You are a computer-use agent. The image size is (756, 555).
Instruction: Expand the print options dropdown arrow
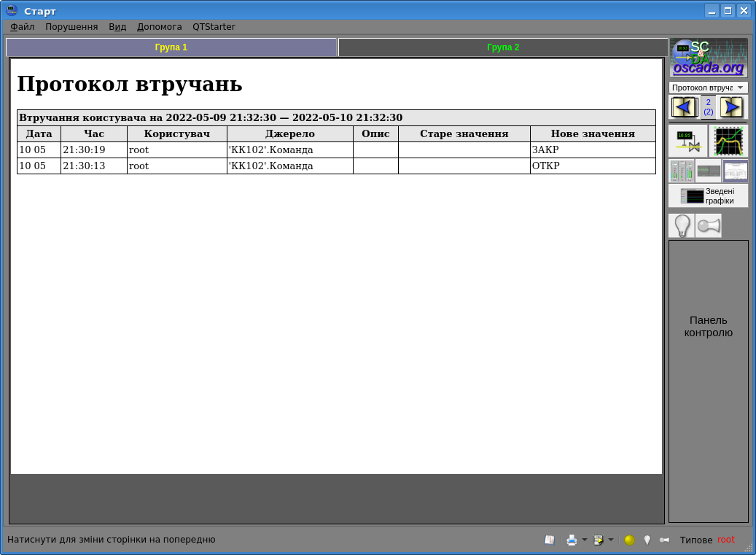584,540
